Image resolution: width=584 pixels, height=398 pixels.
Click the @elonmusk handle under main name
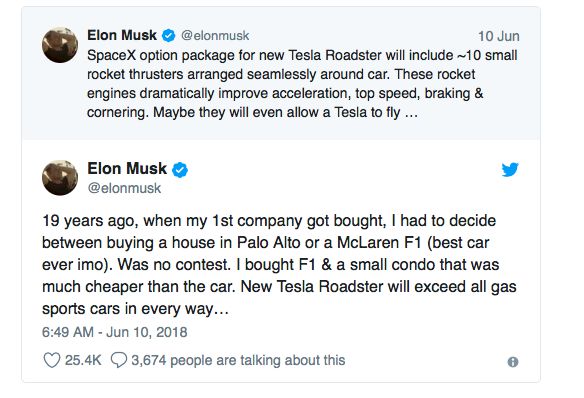[x=124, y=188]
